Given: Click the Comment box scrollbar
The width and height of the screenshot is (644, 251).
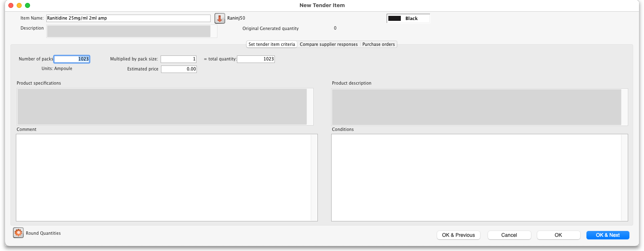Looking at the screenshot, I should pyautogui.click(x=314, y=177).
